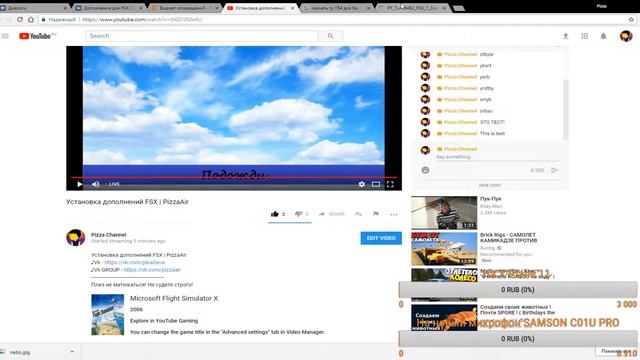Click the add-to playlist icon
This screenshot has height=360, width=640.
(358, 214)
